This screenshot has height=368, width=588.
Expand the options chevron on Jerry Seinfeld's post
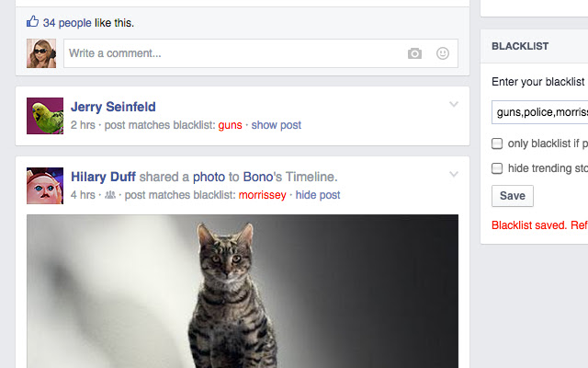454,104
